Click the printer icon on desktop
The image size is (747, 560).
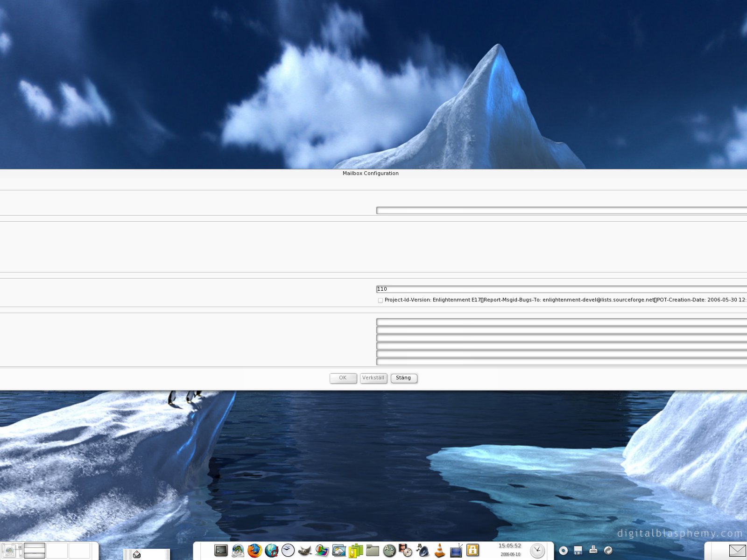(x=593, y=550)
